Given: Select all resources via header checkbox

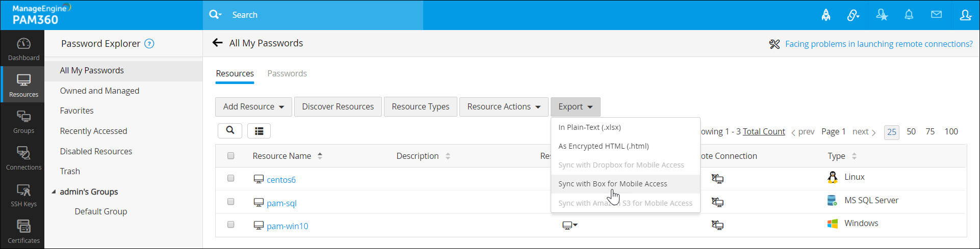Looking at the screenshot, I should click(x=230, y=156).
